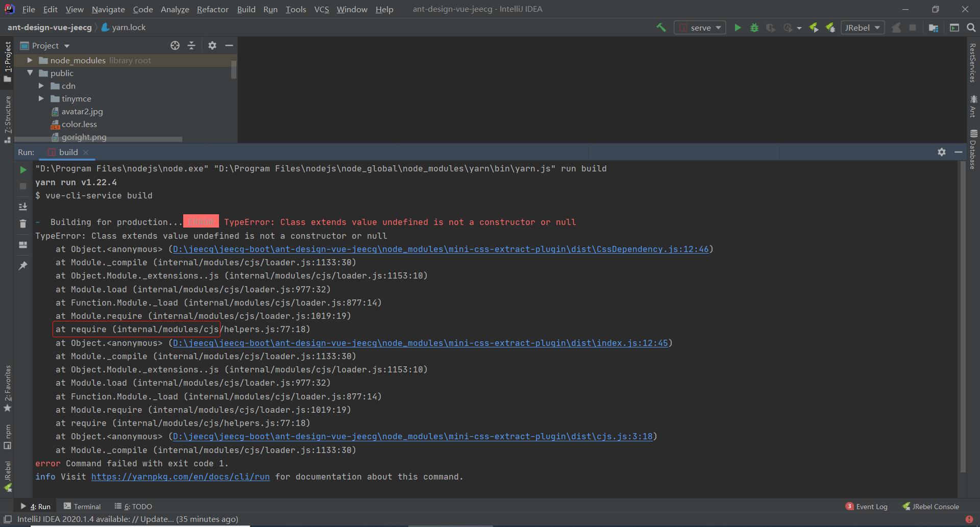Rerun build with green play in Run panel
980x527 pixels.
coord(23,169)
